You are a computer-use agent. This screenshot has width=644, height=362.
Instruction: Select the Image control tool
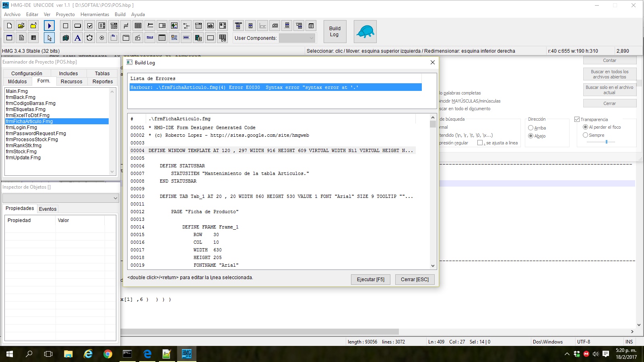tap(174, 26)
